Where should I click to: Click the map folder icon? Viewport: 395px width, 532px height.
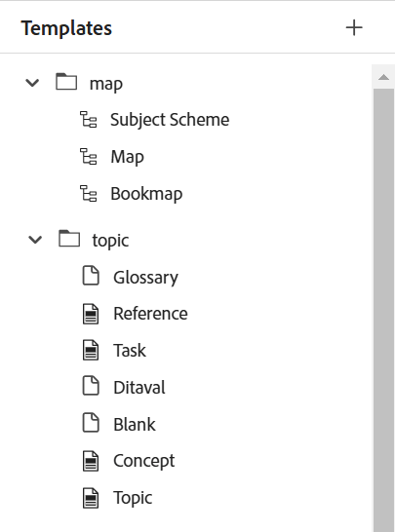[x=66, y=82]
